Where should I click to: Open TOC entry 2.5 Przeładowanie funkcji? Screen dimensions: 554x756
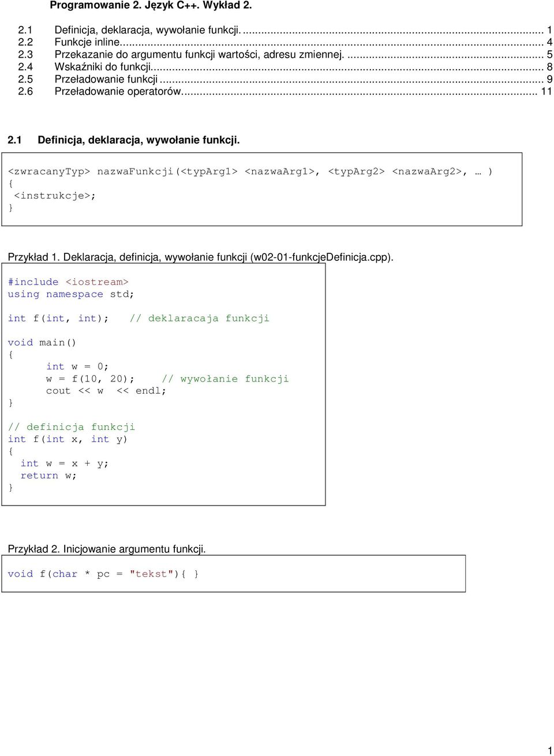(x=106, y=79)
